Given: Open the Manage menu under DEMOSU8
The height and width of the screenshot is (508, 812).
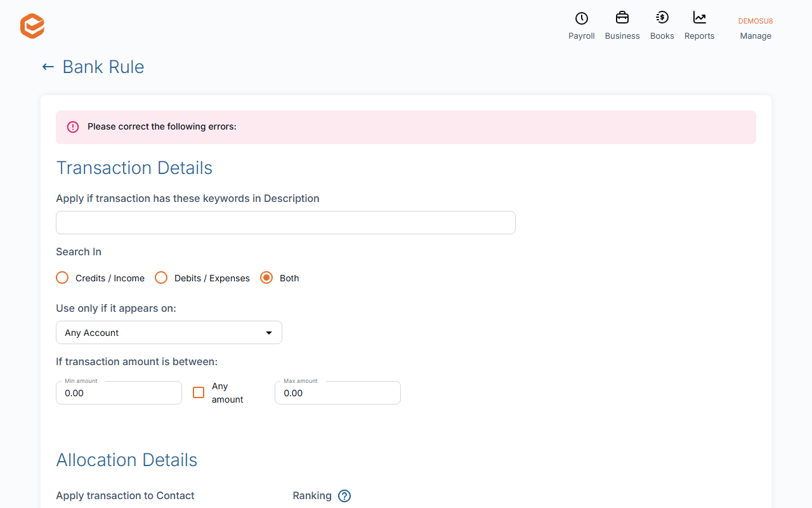Looking at the screenshot, I should [x=756, y=36].
